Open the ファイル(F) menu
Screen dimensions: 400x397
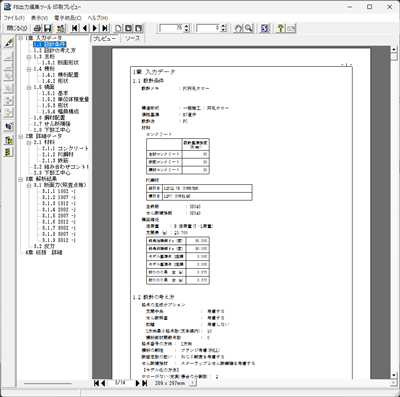click(14, 18)
